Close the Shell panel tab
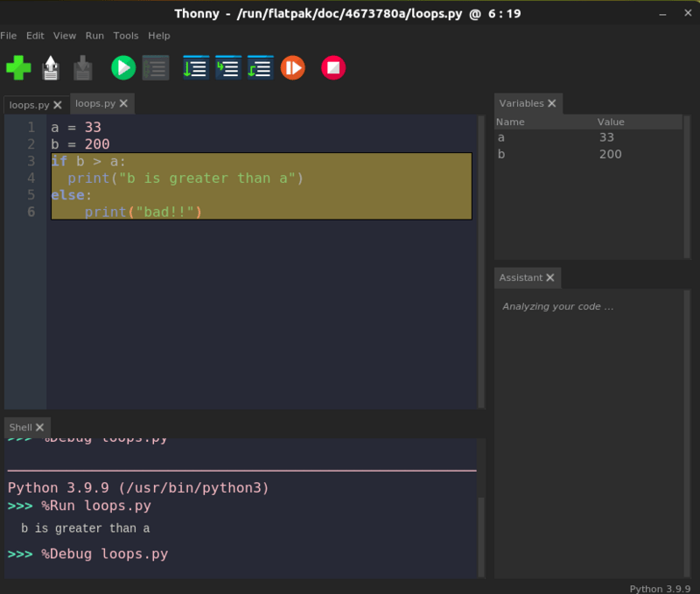Viewport: 700px width, 594px height. (40, 428)
